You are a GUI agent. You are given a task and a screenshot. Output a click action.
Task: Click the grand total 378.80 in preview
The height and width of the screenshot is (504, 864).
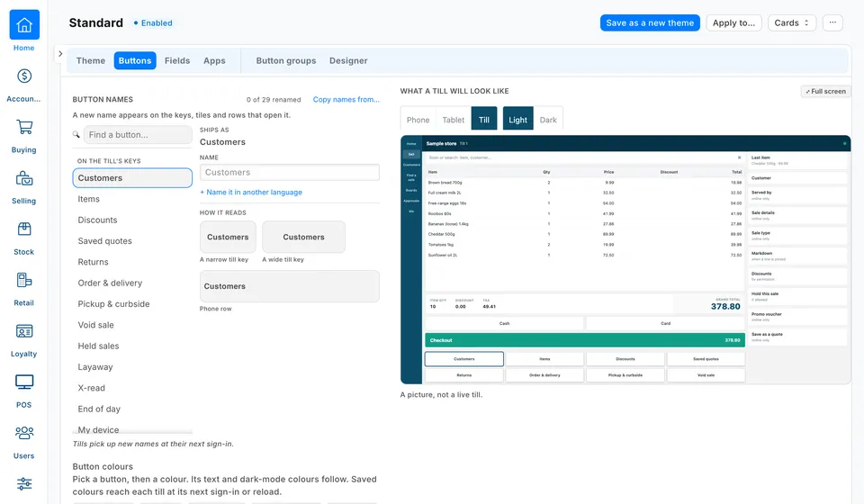[725, 306]
